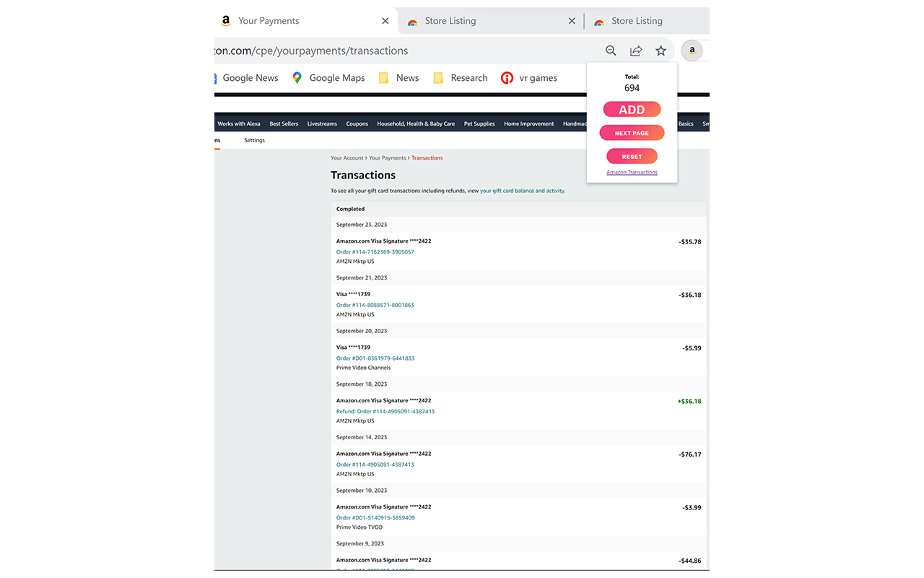Click the NEXT PAGE button in popup
This screenshot has width=924, height=578.
click(x=632, y=133)
